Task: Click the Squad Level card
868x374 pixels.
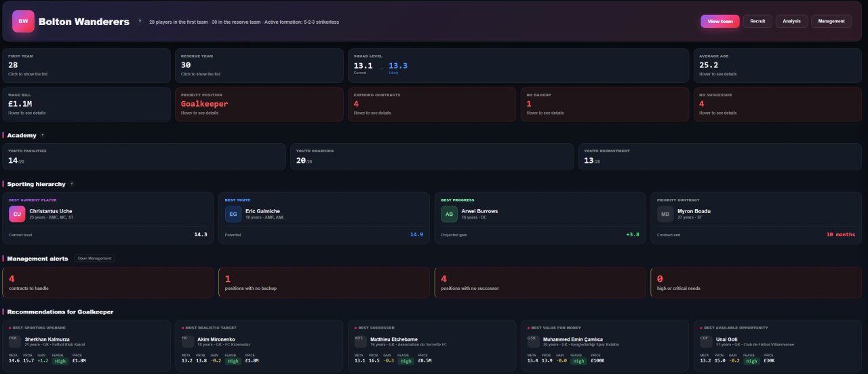Action: (x=519, y=65)
